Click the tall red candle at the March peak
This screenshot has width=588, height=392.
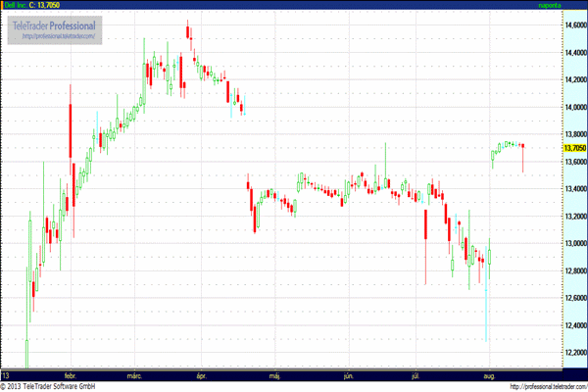coord(190,31)
